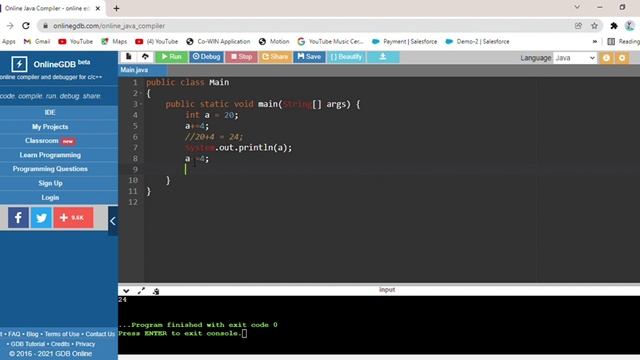Share the code
Image resolution: width=640 pixels, height=360 pixels.
coord(275,57)
